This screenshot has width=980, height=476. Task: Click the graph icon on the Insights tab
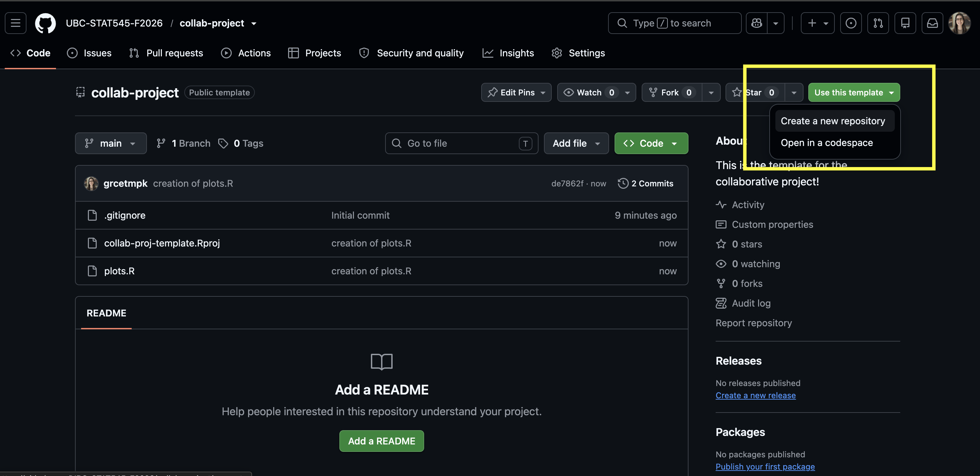click(x=488, y=53)
